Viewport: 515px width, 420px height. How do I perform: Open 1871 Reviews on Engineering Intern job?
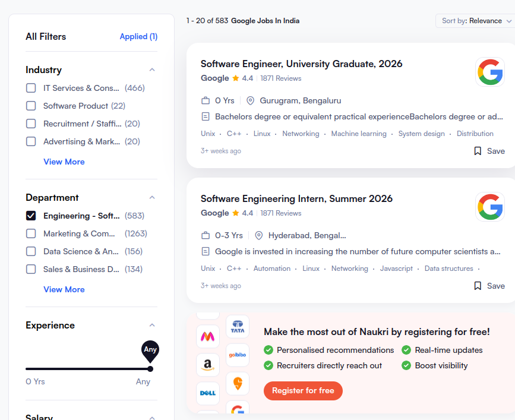point(281,213)
